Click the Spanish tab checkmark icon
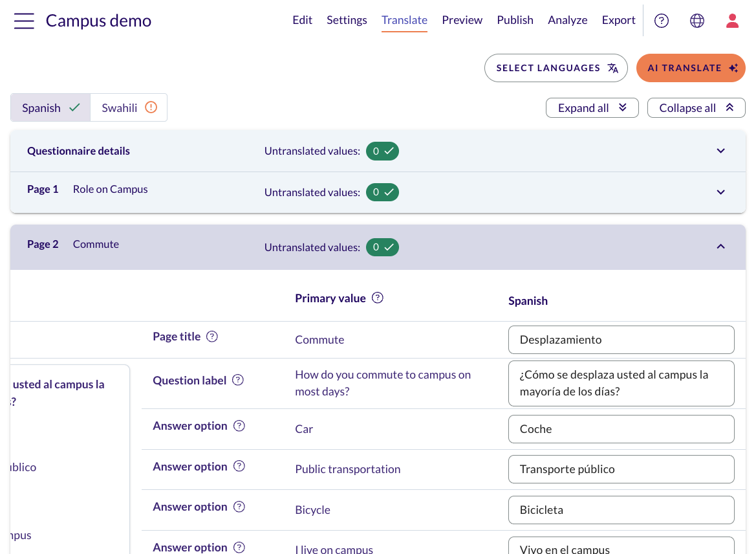 (74, 107)
